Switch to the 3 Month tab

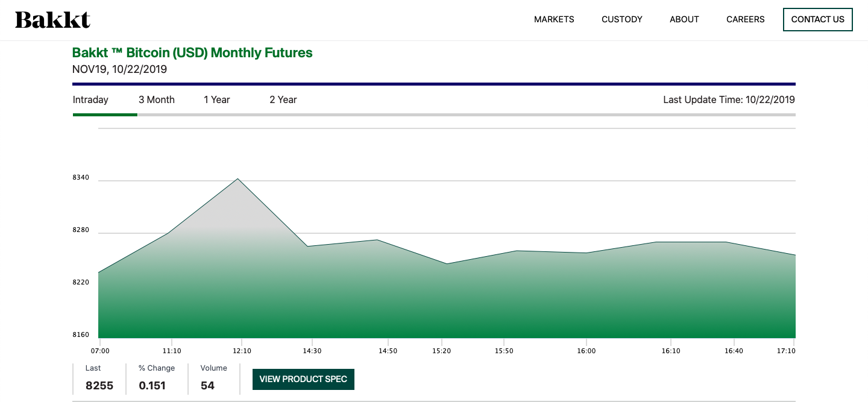point(157,99)
